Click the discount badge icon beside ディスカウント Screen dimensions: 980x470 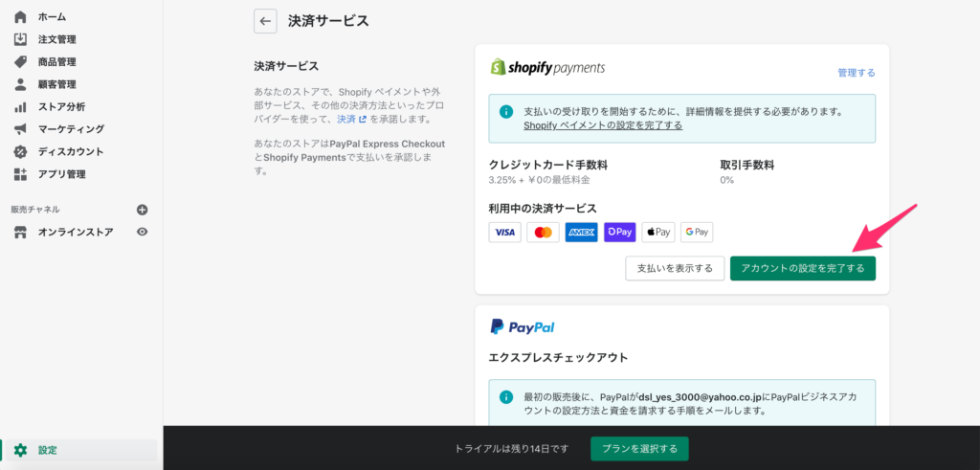tap(21, 152)
